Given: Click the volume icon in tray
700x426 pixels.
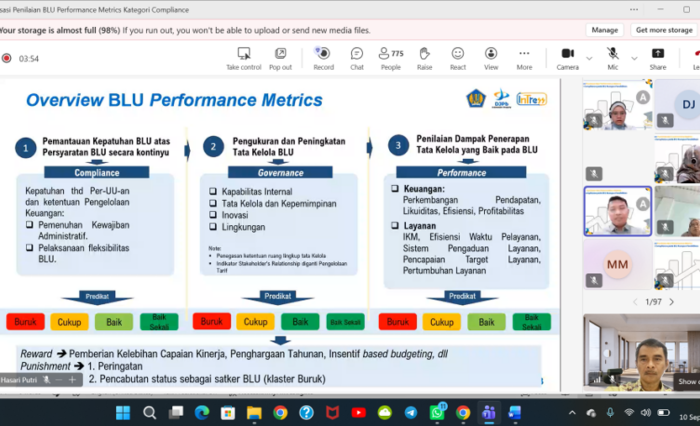Looking at the screenshot, I should click(x=646, y=413).
